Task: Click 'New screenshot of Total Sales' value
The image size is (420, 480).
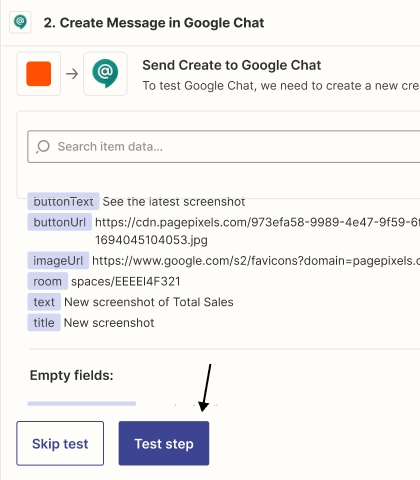Action: pyautogui.click(x=149, y=302)
